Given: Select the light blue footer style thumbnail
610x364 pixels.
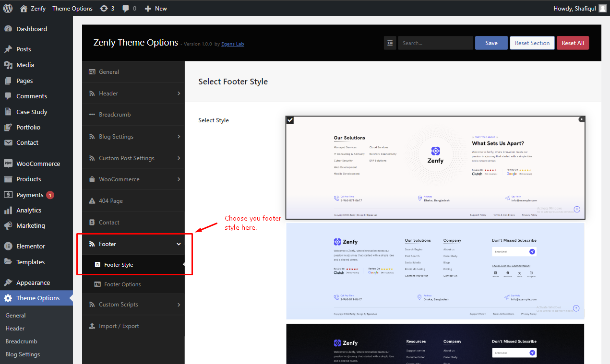Looking at the screenshot, I should 435,271.
